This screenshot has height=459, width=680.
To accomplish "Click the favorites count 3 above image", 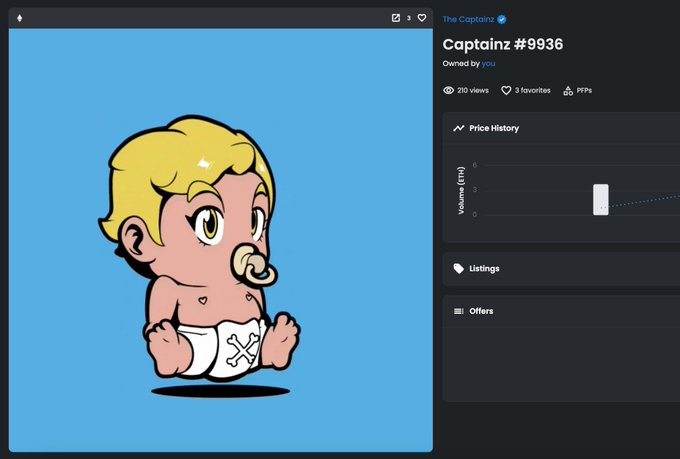I will (x=409, y=18).
